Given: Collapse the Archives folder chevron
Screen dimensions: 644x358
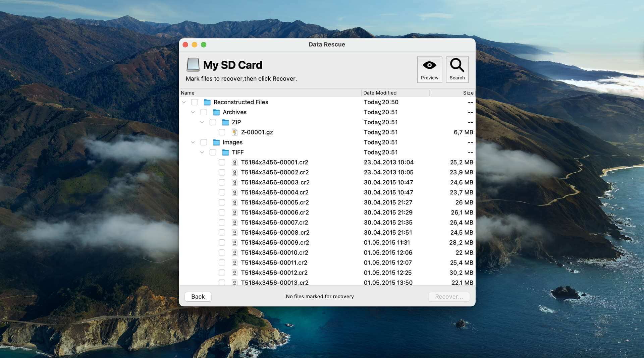Looking at the screenshot, I should [193, 112].
